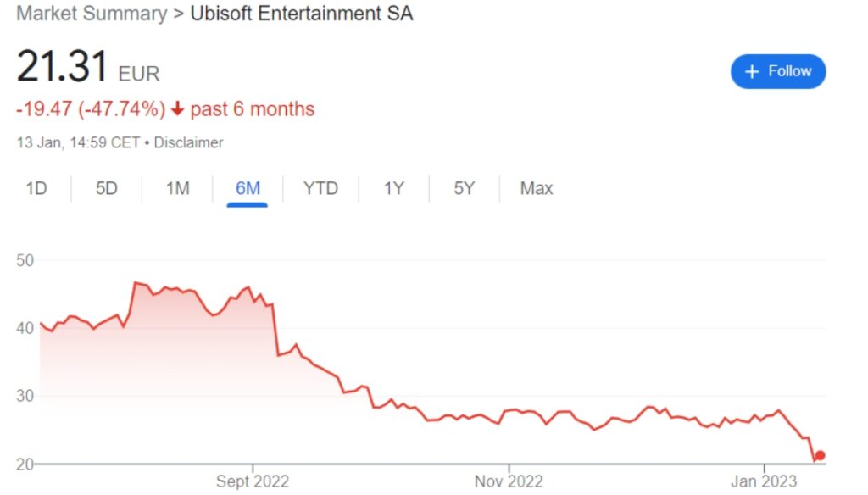The width and height of the screenshot is (868, 495).
Task: Open the Max historical chart view
Action: pyautogui.click(x=536, y=188)
